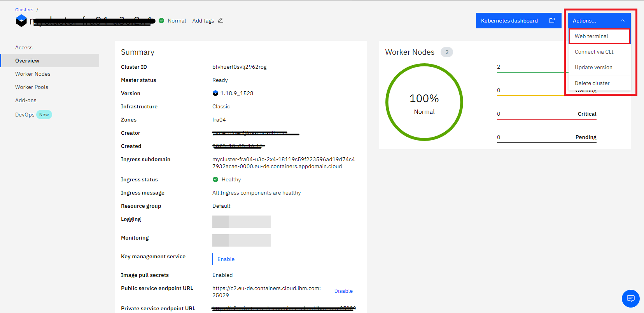Click the cluster hexagon icon beside the title

tap(21, 21)
